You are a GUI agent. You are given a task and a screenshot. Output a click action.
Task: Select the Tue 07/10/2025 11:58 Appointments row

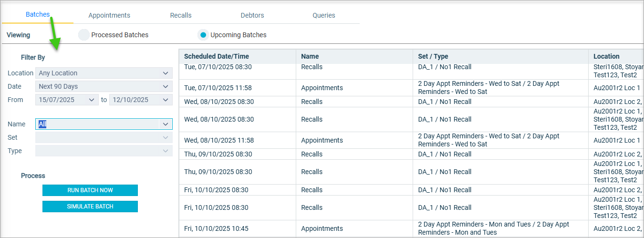pos(411,88)
